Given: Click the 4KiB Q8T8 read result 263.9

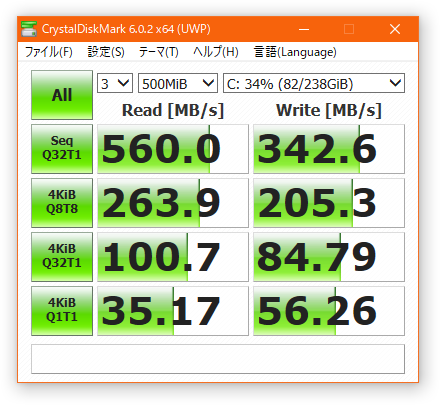Looking at the screenshot, I should click(173, 203).
